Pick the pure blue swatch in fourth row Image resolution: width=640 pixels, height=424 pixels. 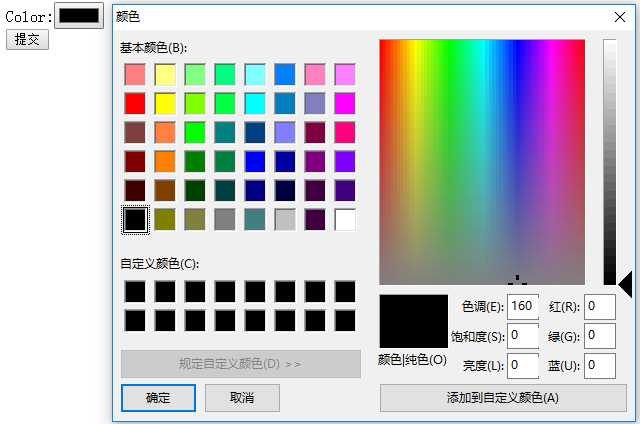pos(255,162)
